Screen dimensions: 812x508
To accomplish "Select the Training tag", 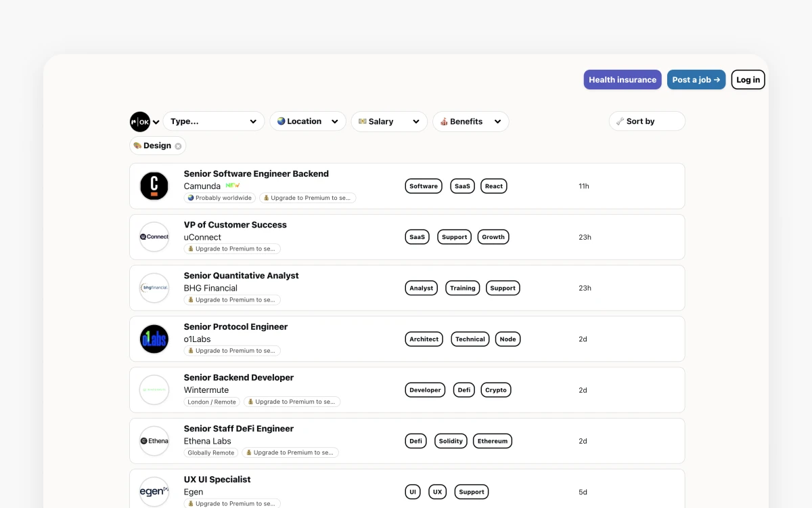I will 463,288.
